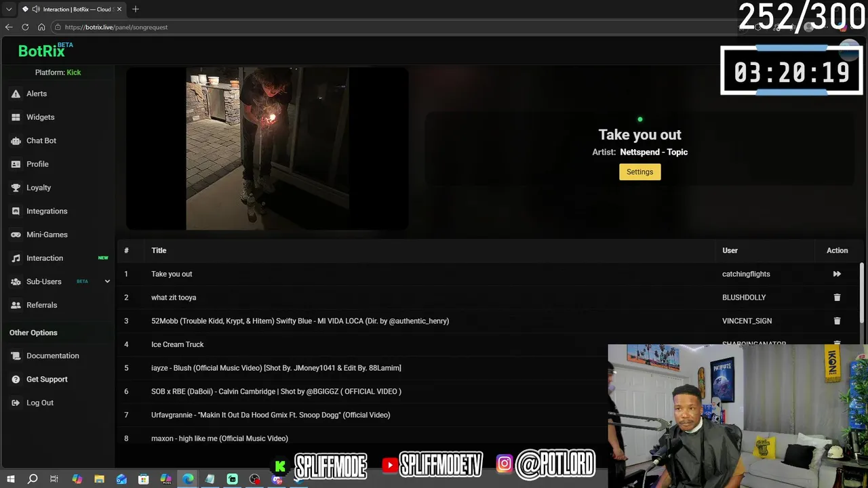Click the Integrations label
868x488 pixels.
(x=47, y=211)
